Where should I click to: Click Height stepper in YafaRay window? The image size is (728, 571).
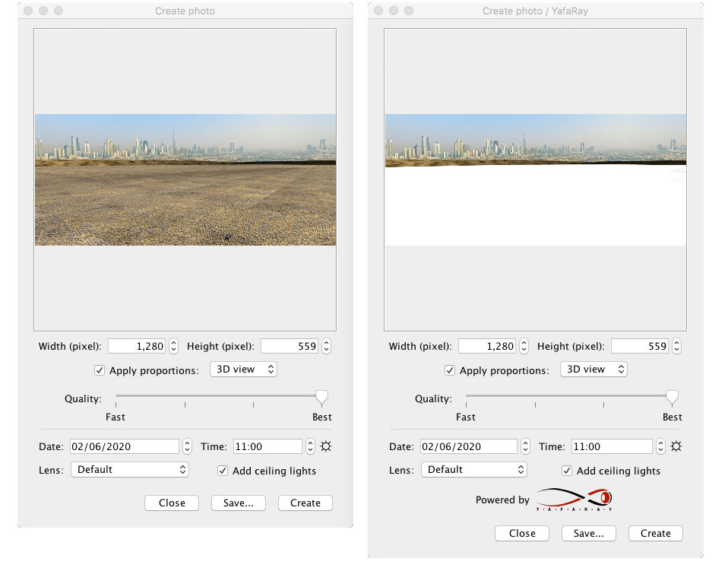pyautogui.click(x=676, y=346)
